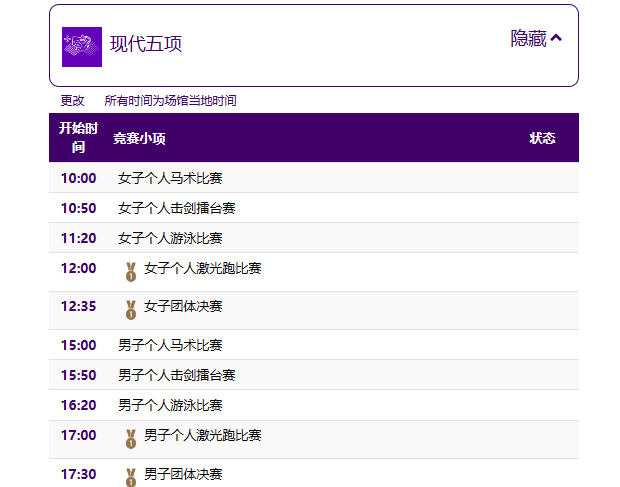Click the 开始时间 column header

click(x=78, y=138)
